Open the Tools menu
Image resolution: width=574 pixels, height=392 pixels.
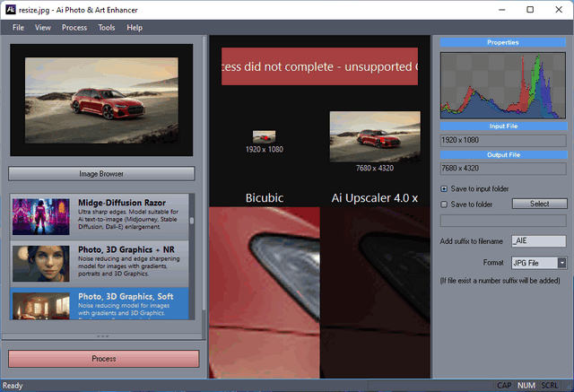[x=107, y=28]
